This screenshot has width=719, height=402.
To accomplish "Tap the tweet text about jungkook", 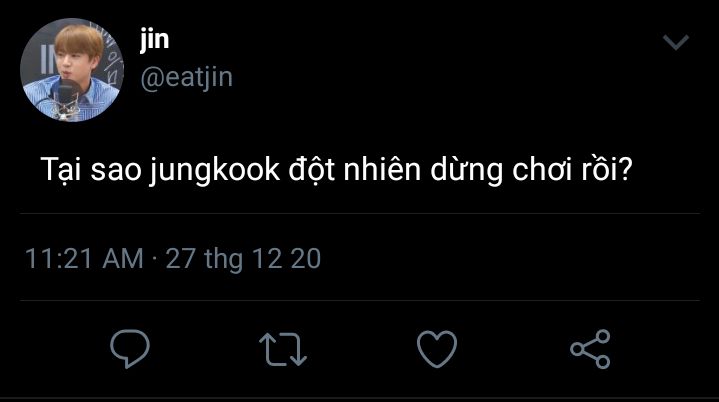I will click(337, 170).
